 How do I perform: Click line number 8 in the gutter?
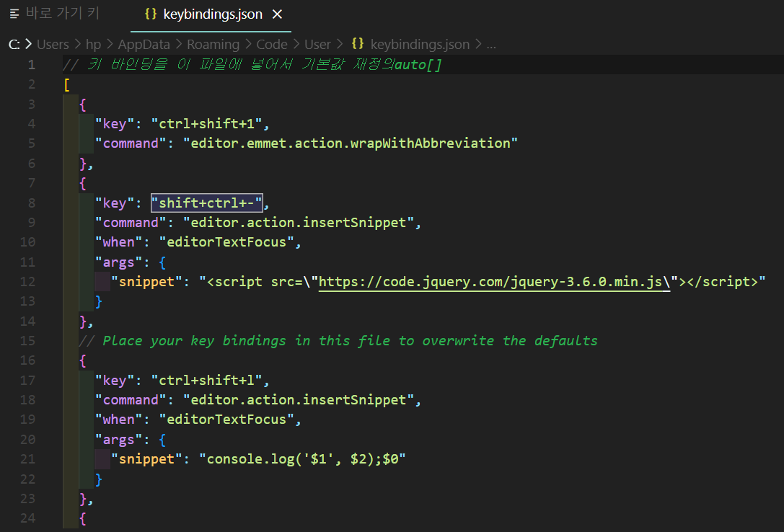coord(32,203)
